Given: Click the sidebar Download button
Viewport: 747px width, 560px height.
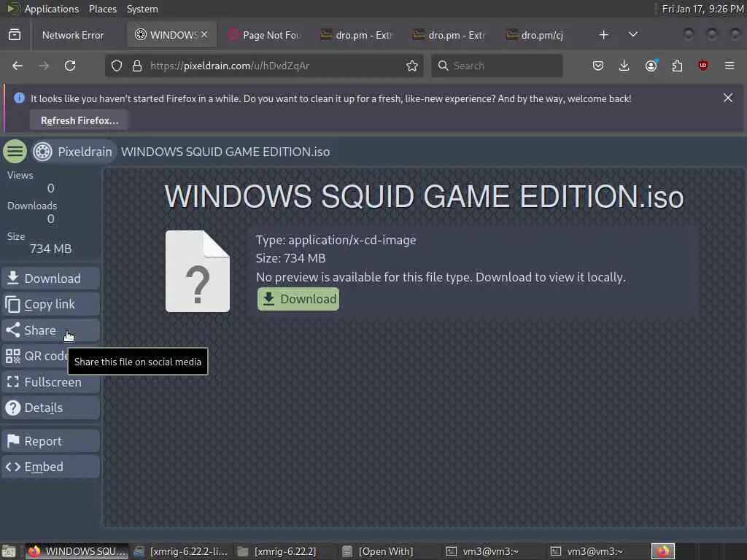Looking at the screenshot, I should pyautogui.click(x=50, y=278).
